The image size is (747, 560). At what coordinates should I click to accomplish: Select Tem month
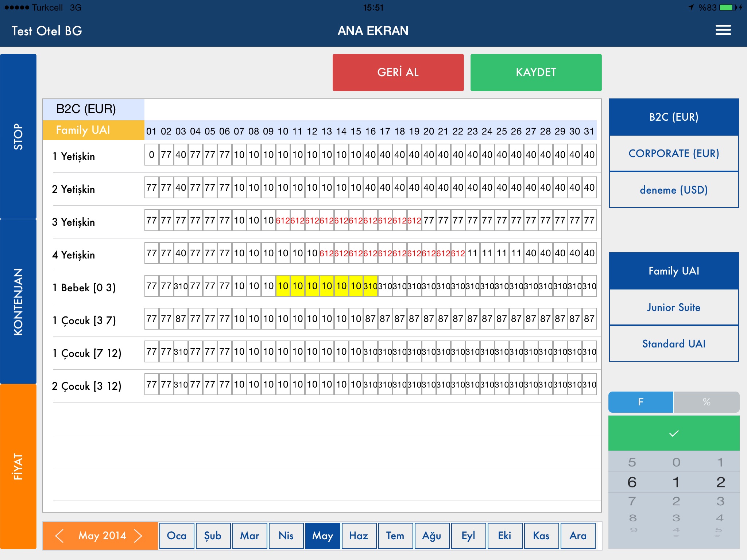coord(395,536)
